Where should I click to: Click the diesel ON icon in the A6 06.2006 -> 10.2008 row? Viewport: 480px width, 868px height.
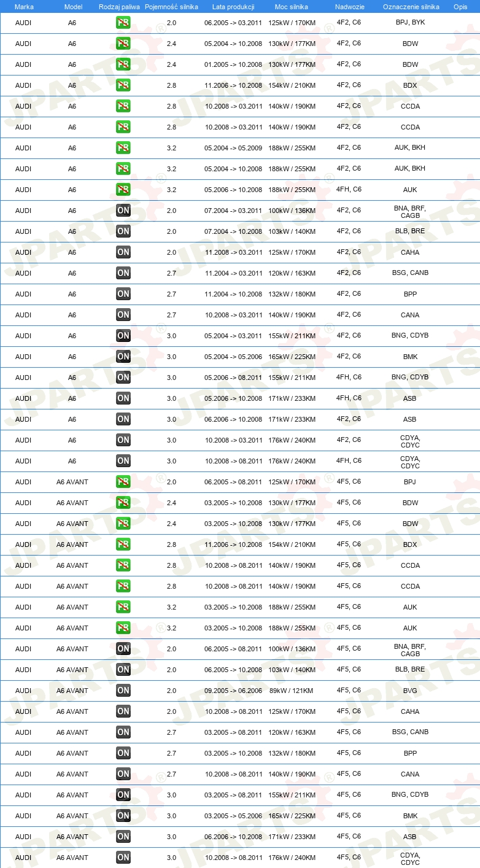coord(123,419)
